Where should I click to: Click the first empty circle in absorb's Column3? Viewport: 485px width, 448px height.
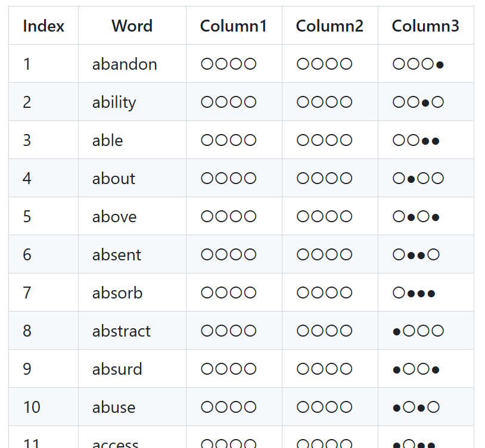[x=399, y=293]
